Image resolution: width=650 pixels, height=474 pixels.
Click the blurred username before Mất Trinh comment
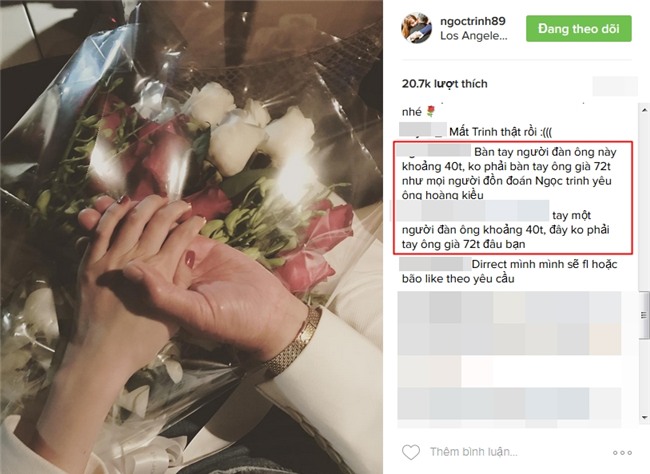click(x=423, y=130)
